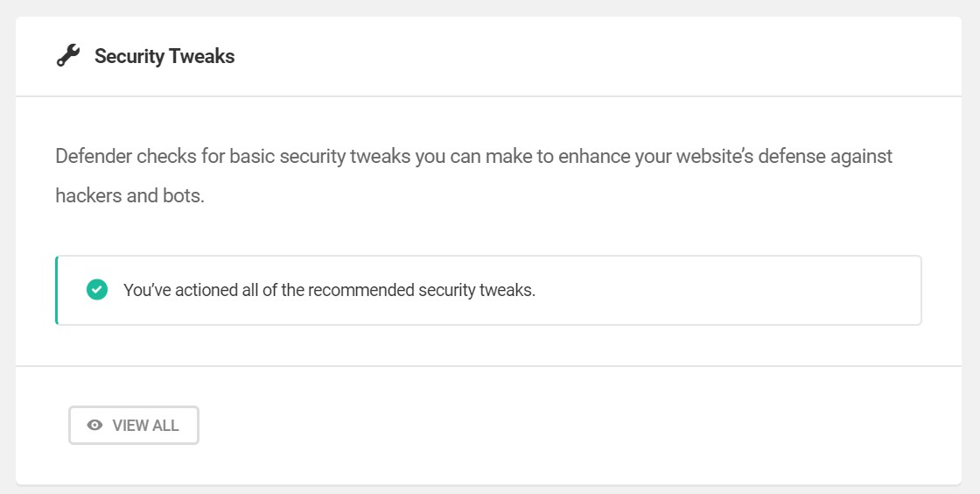This screenshot has height=494, width=980.
Task: Click the Security Tweaks heading
Action: (x=164, y=57)
